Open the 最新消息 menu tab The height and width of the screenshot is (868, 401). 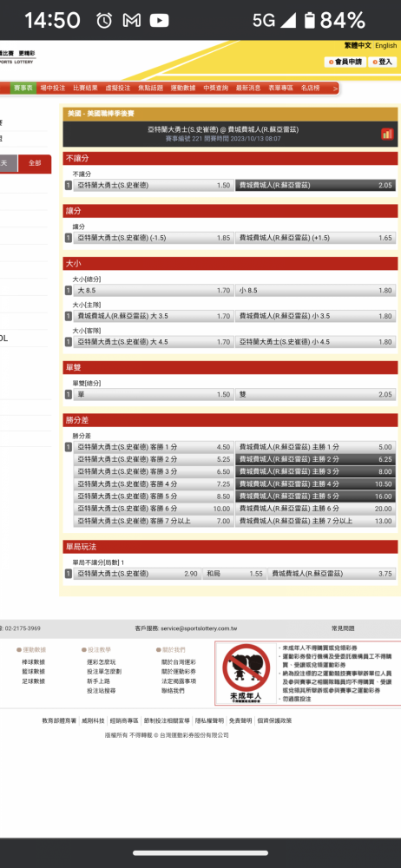click(248, 88)
